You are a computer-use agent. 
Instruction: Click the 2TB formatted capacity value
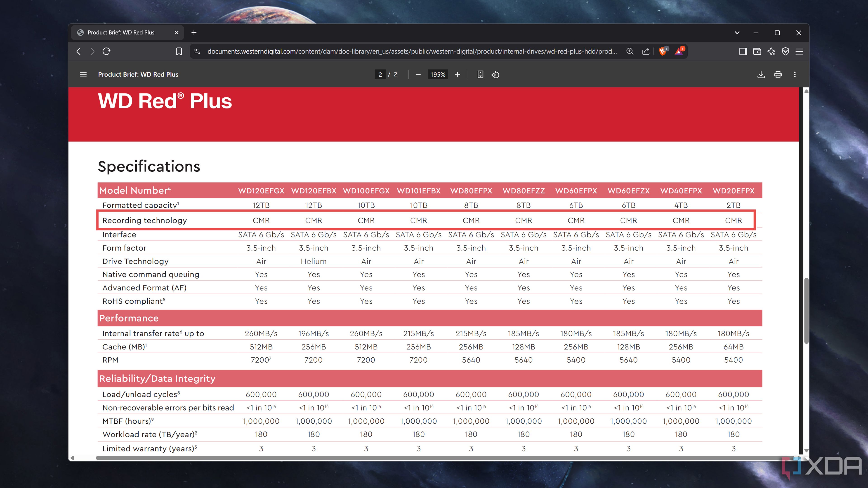(x=734, y=205)
